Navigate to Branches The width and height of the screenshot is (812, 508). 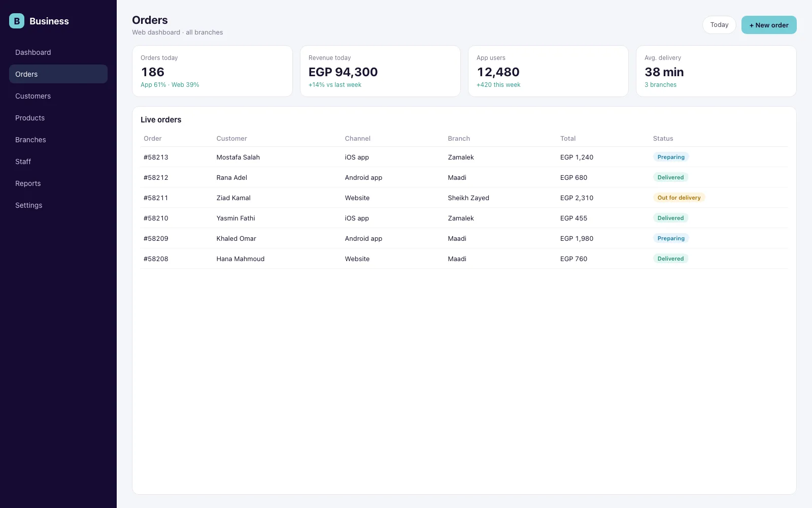[58, 140]
